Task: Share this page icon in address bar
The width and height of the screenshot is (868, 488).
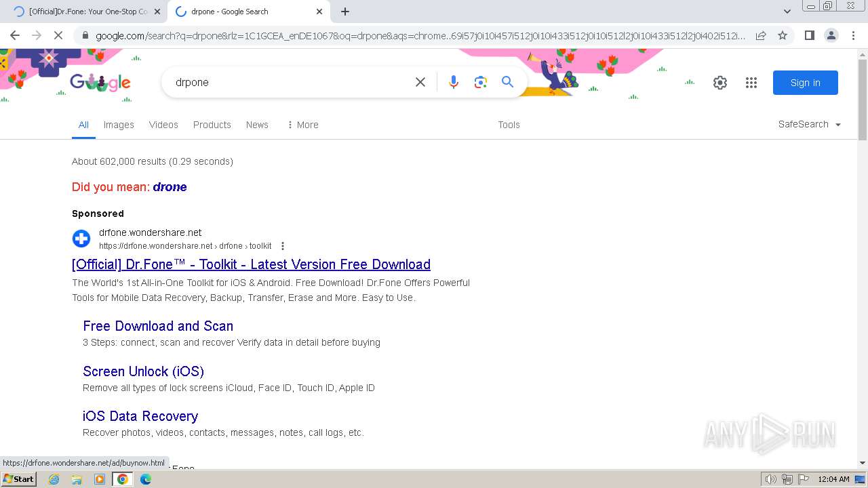Action: tap(761, 35)
